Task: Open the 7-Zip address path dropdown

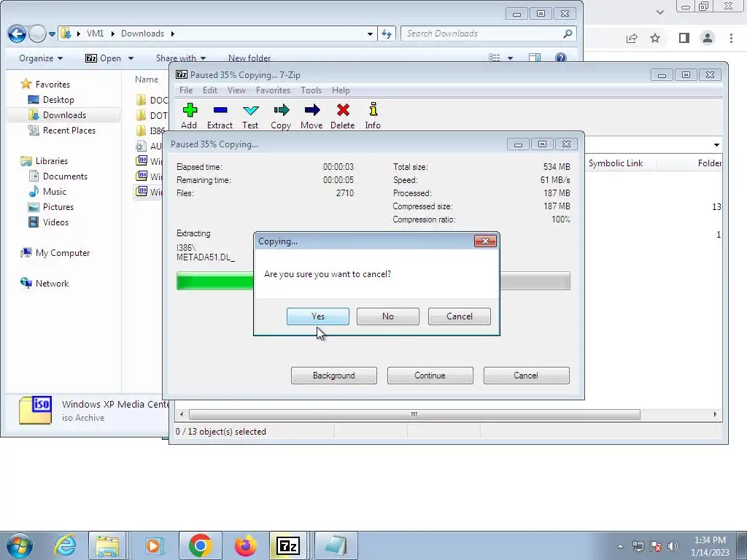Action: click(x=716, y=145)
